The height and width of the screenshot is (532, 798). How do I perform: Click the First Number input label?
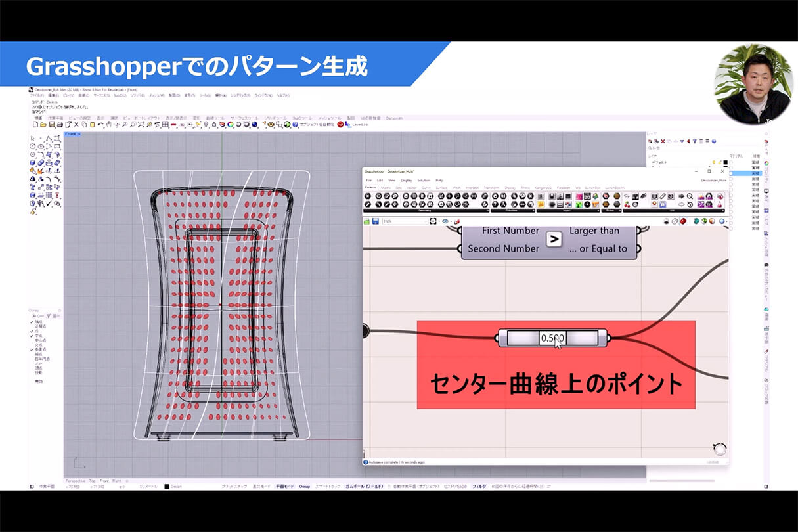click(510, 231)
